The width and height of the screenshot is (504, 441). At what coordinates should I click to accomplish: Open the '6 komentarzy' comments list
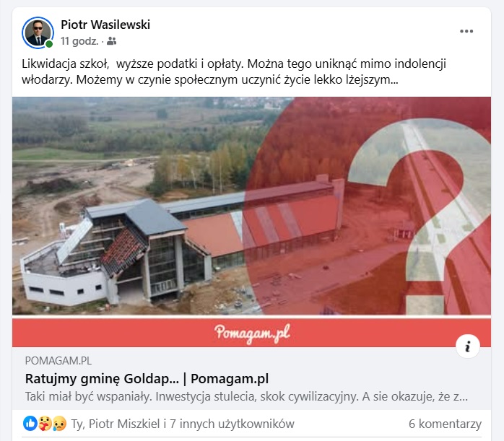coord(445,424)
